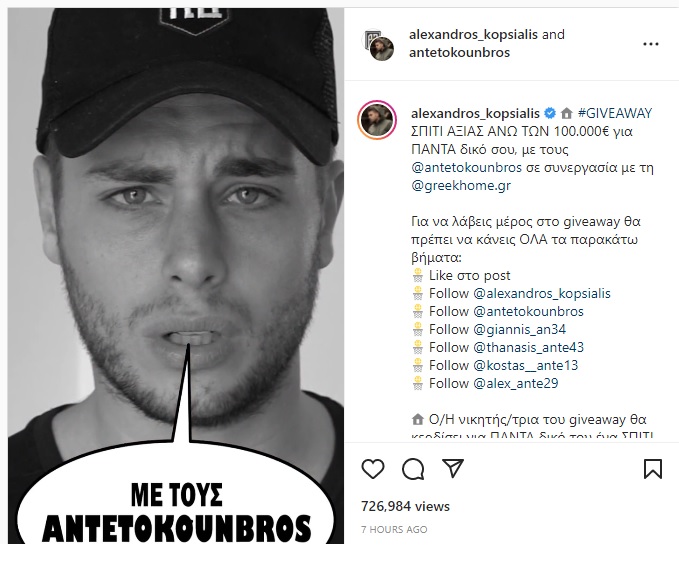679x569 pixels.
Task: Click the blue verified badge
Action: coord(550,113)
